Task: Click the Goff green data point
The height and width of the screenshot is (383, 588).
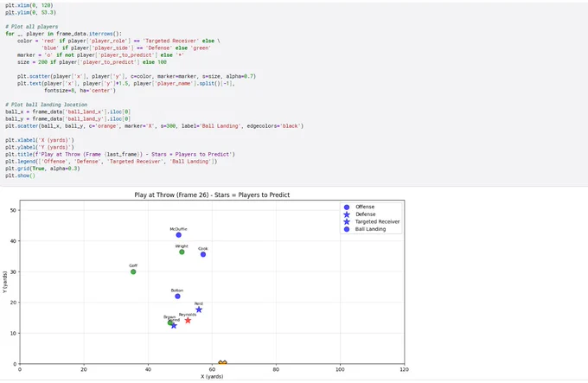Action: click(x=133, y=272)
